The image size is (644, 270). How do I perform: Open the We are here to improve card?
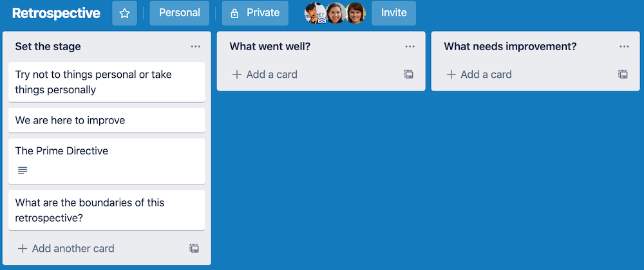[107, 120]
